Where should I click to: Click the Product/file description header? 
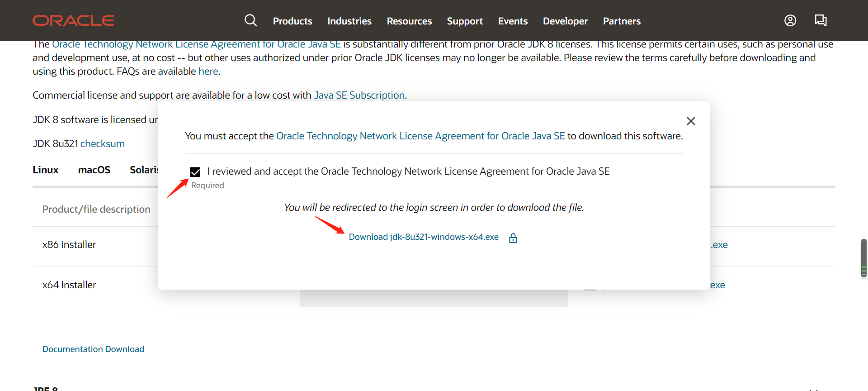[x=96, y=210]
